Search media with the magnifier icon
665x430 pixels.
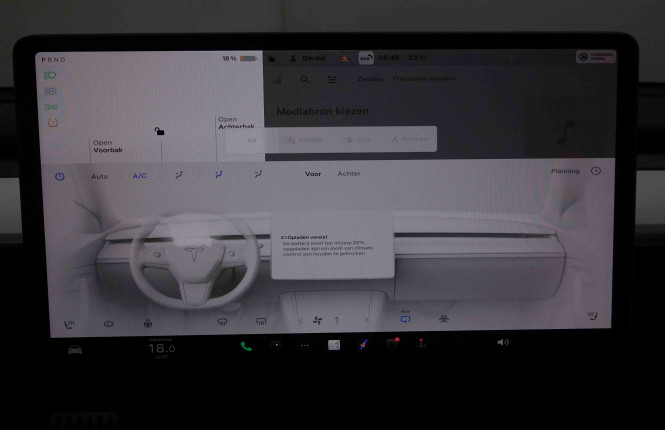pyautogui.click(x=305, y=80)
